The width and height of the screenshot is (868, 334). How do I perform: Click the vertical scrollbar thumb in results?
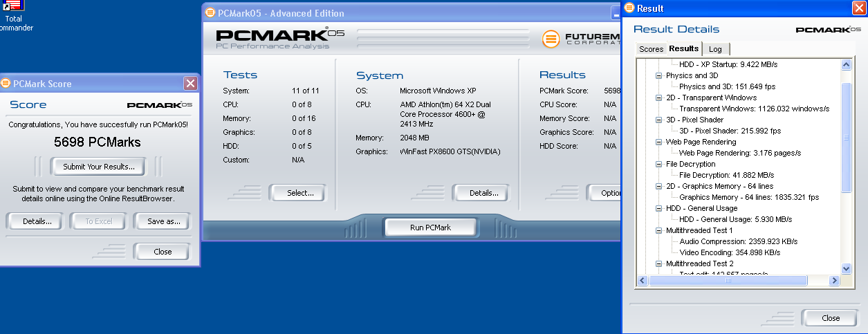tap(846, 138)
